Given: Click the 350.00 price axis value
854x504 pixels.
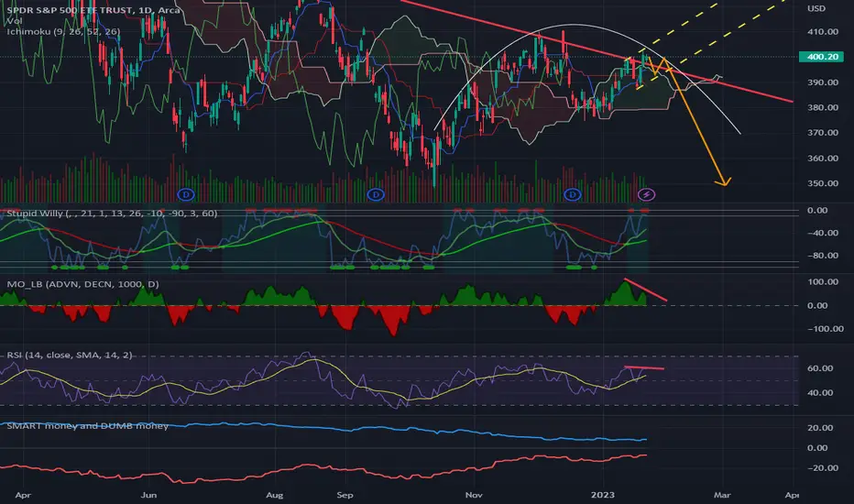Looking at the screenshot, I should (823, 183).
